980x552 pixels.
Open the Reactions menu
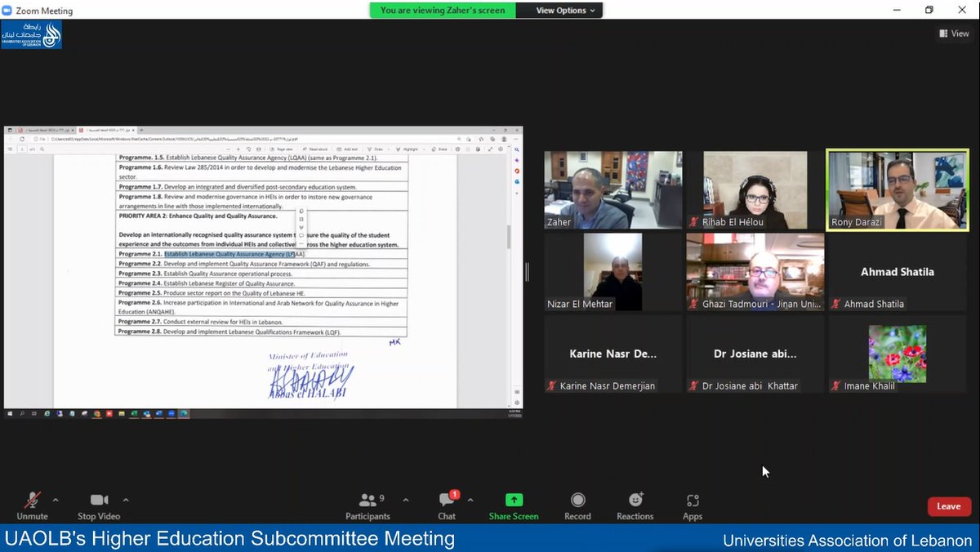coord(635,505)
